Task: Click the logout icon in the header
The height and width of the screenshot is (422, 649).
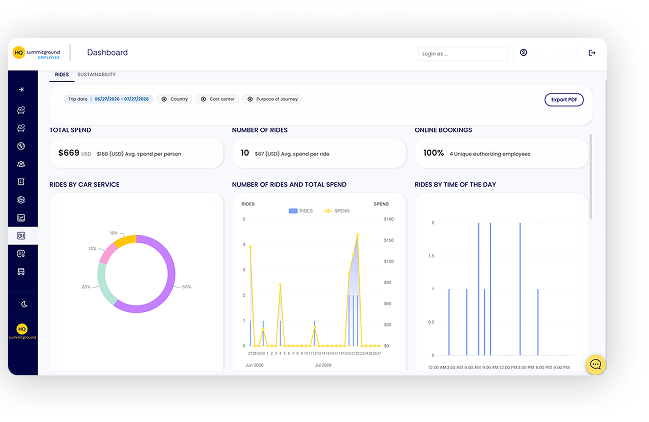Action: pos(592,53)
